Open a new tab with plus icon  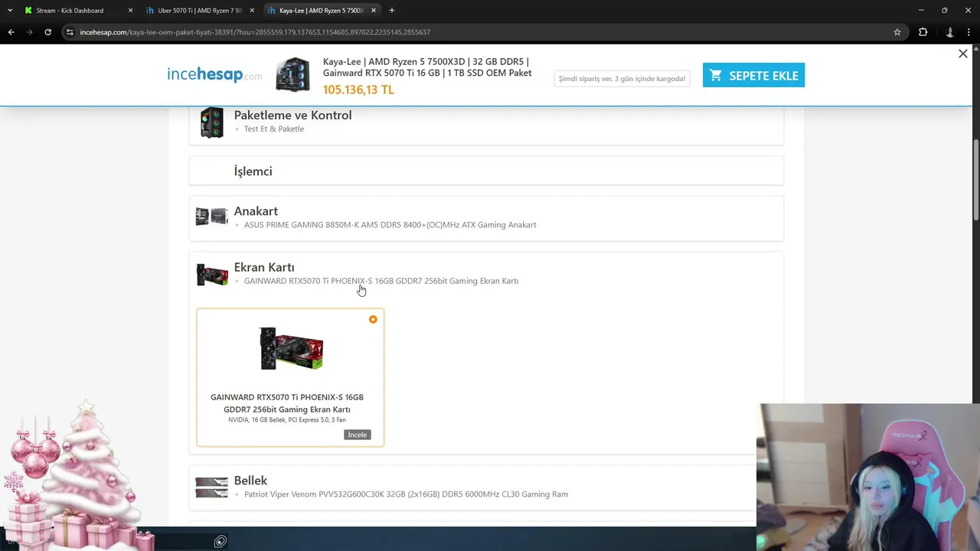point(392,11)
